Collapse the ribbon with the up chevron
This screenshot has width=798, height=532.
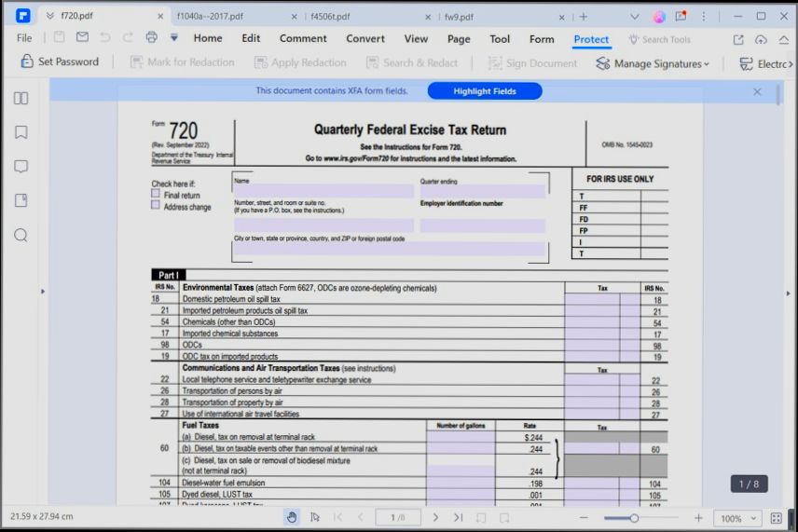[x=784, y=40]
